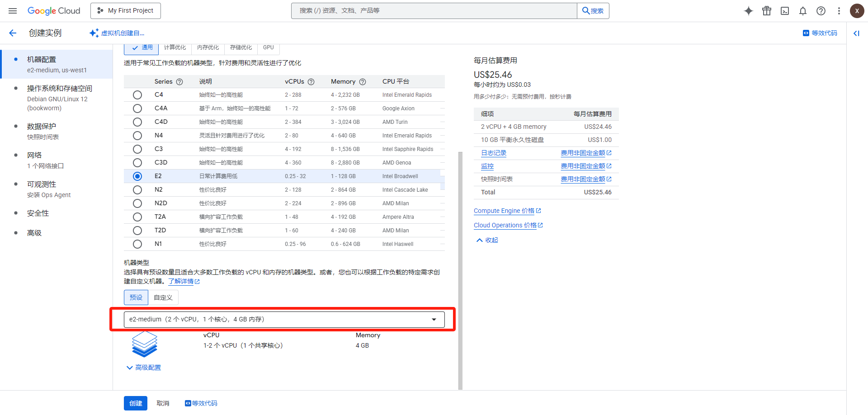The image size is (868, 415).
Task: Open Cloud Operations 价格 link
Action: [x=508, y=225]
